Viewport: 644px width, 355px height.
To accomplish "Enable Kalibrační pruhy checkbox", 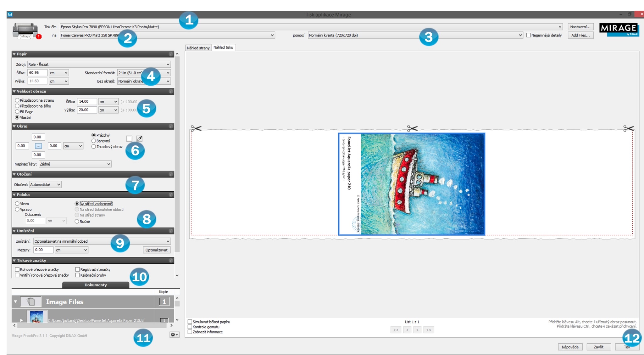I will [x=77, y=275].
